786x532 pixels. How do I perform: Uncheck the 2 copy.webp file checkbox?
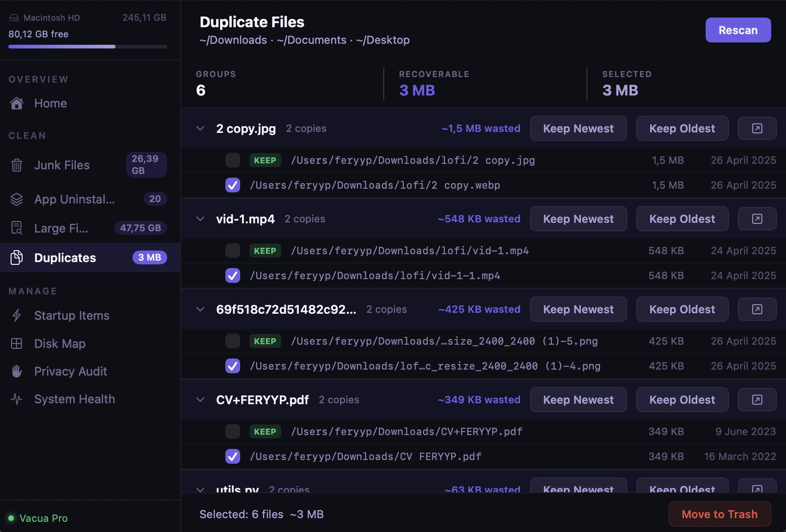pos(233,185)
